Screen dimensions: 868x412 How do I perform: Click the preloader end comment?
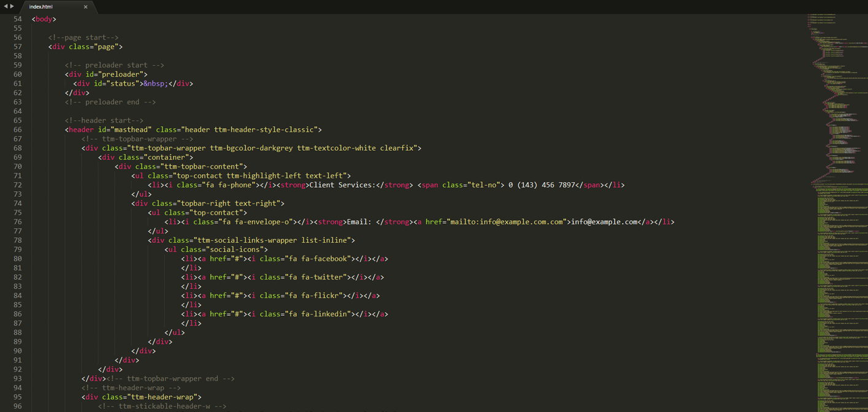point(110,102)
